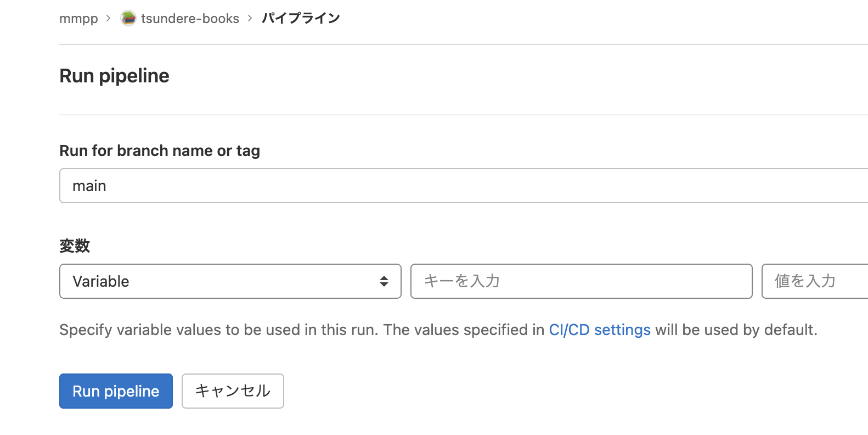Viewport: 868px width, 435px height.
Task: Open the mmpp group breadcrumb
Action: [x=78, y=19]
